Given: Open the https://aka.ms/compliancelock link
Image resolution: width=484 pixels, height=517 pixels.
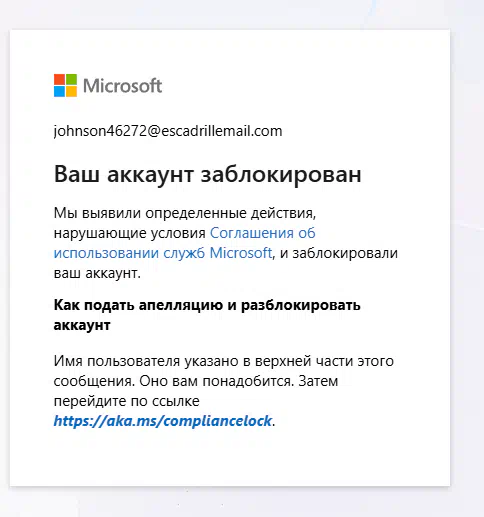Looking at the screenshot, I should point(163,421).
